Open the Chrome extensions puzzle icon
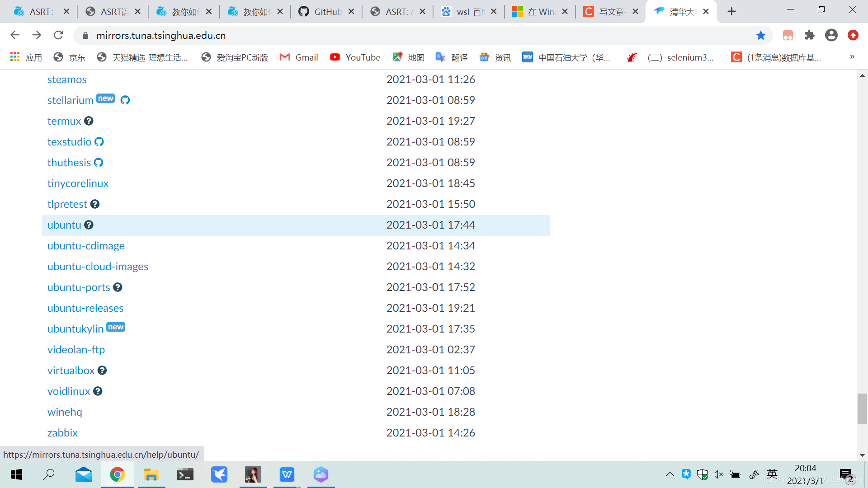868x488 pixels. [x=810, y=35]
